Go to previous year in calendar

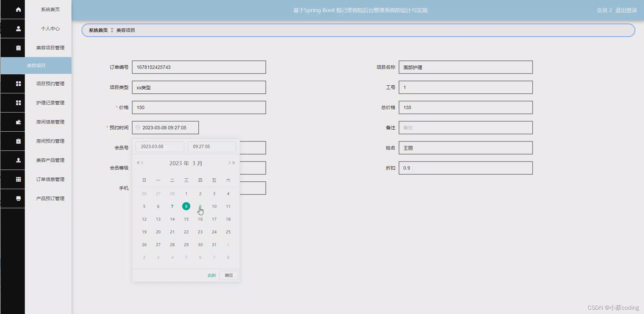click(138, 163)
